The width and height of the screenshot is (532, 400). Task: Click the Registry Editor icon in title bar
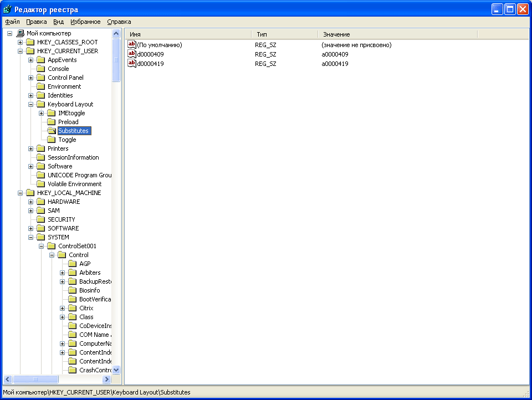point(7,9)
